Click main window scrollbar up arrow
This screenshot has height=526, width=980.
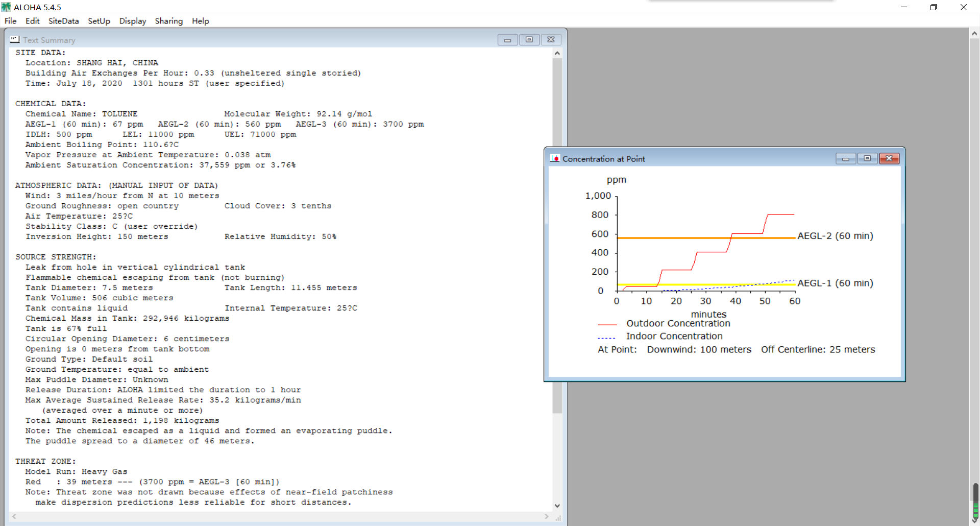974,33
